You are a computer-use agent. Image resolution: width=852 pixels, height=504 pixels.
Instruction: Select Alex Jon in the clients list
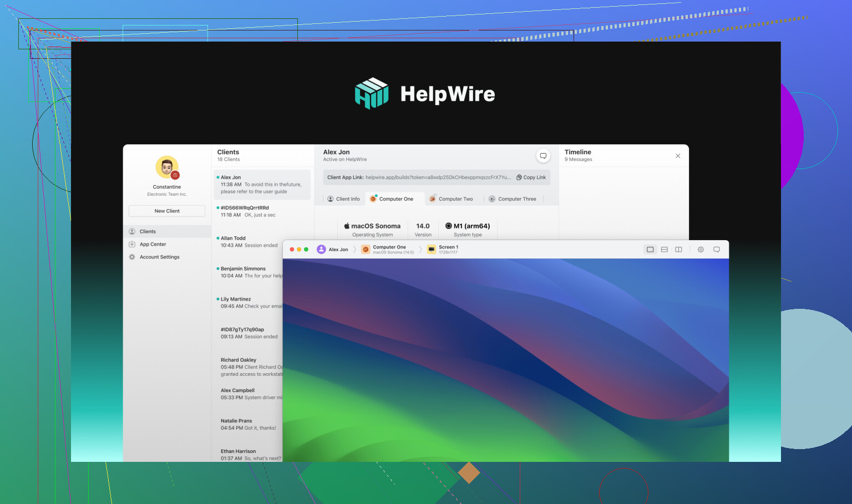262,185
